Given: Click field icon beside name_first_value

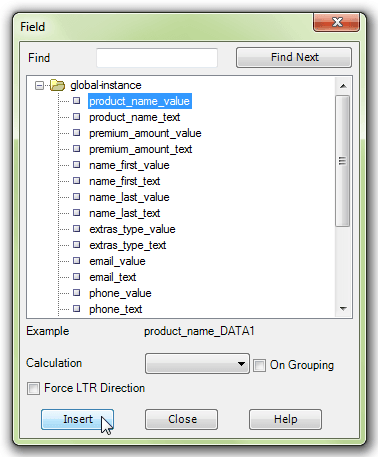Looking at the screenshot, I should tap(77, 165).
